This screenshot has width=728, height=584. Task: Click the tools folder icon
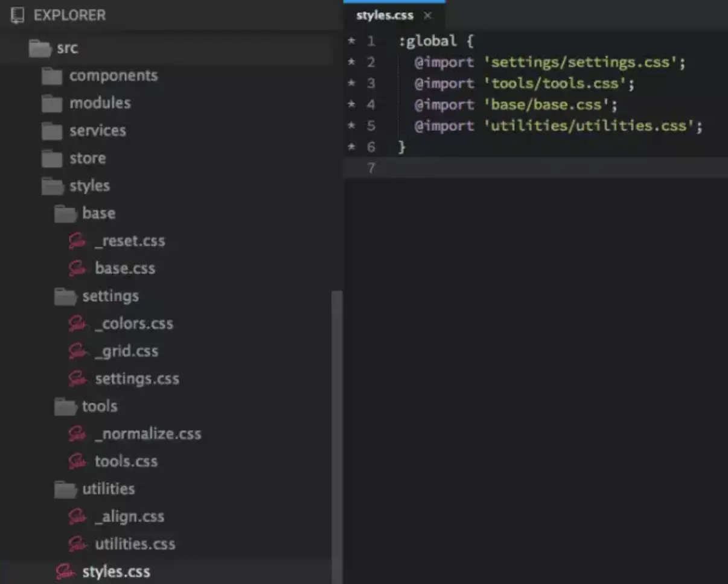(x=66, y=407)
